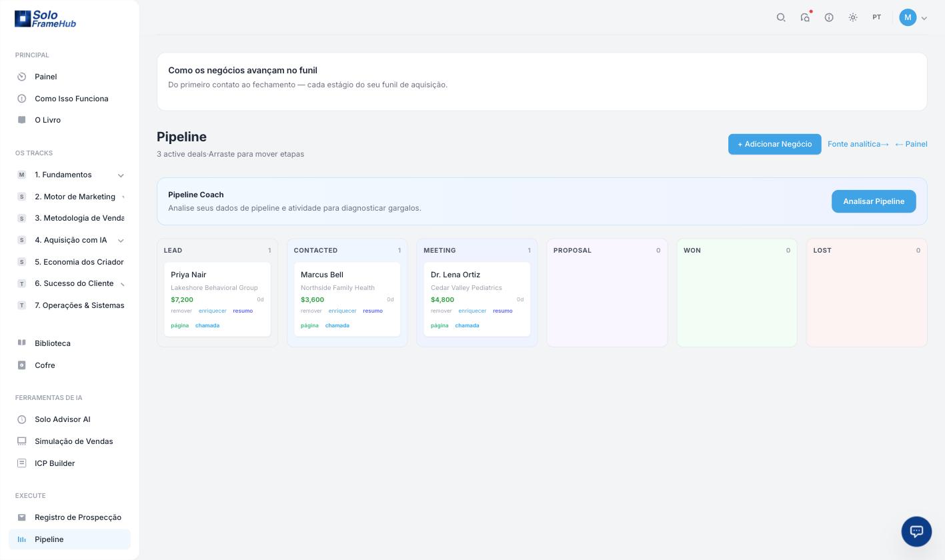Click the $7,200 deal value
945x560 pixels.
(182, 300)
